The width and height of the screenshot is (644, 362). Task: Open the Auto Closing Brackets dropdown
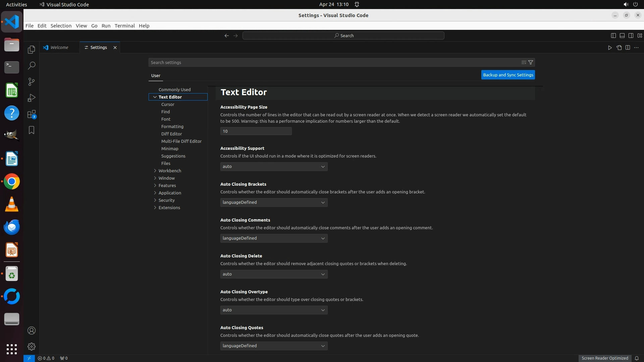point(274,202)
